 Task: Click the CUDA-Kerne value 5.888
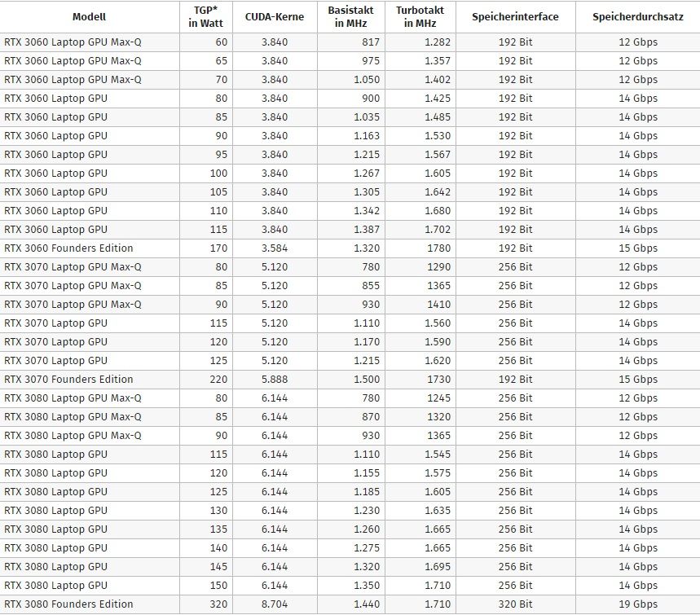(275, 380)
